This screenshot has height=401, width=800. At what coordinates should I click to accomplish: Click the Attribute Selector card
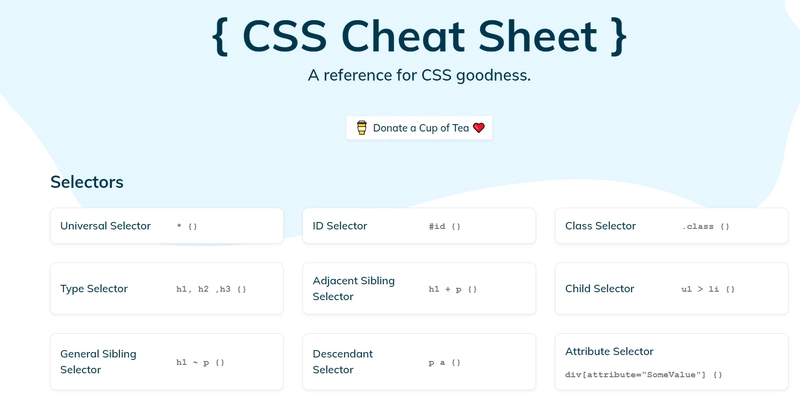pos(671,362)
